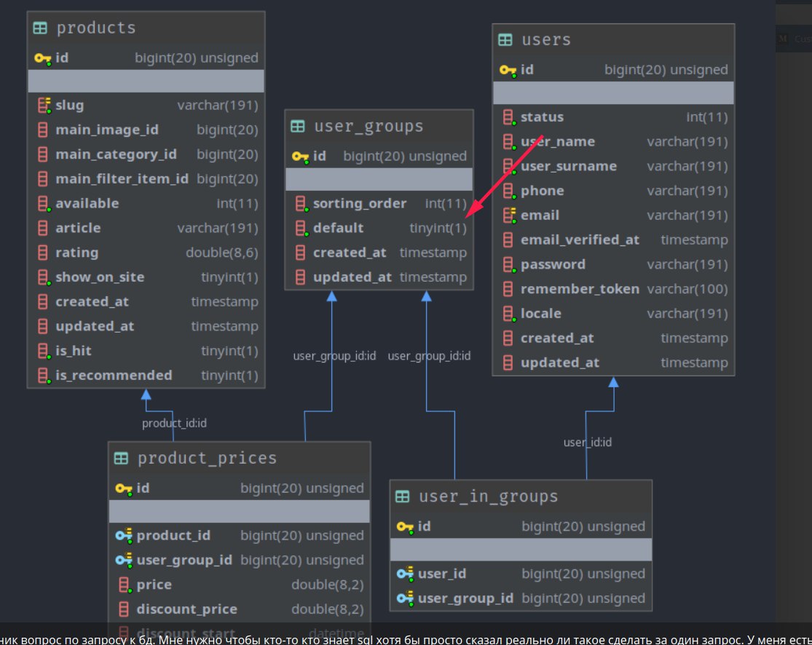Image resolution: width=812 pixels, height=645 pixels.
Task: Select the available column in products
Action: [146, 203]
